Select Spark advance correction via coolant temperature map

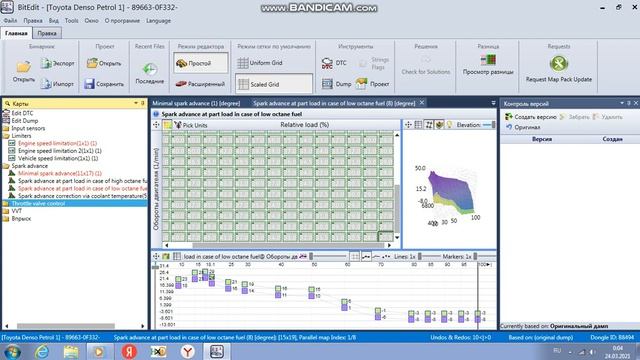click(82, 196)
